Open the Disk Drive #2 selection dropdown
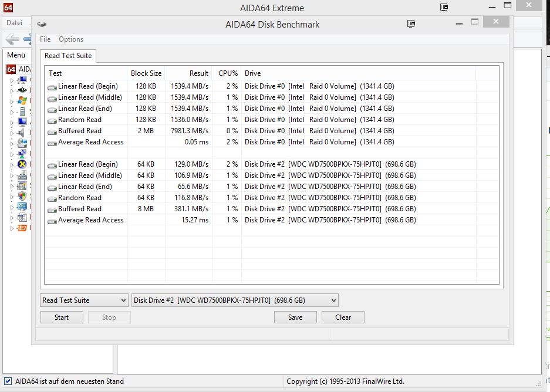The image size is (550, 392). point(235,300)
